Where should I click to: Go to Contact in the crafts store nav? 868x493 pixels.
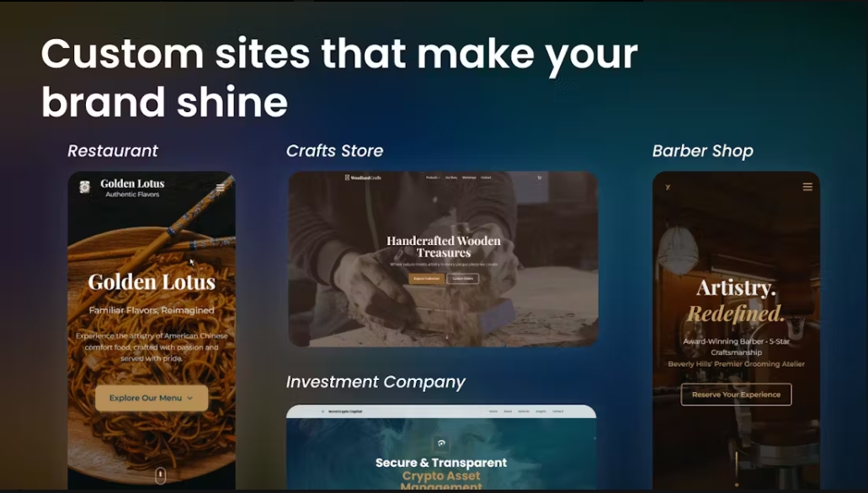(x=486, y=178)
